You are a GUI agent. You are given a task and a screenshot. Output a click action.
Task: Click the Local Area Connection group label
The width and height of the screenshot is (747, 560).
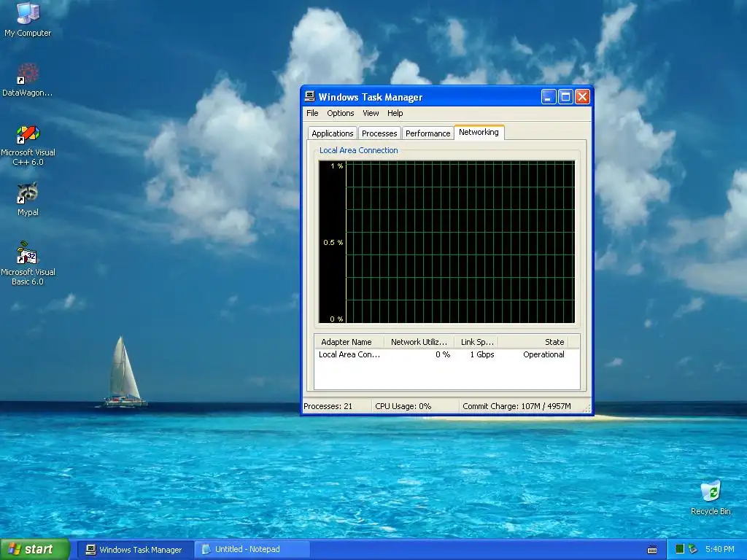(358, 150)
